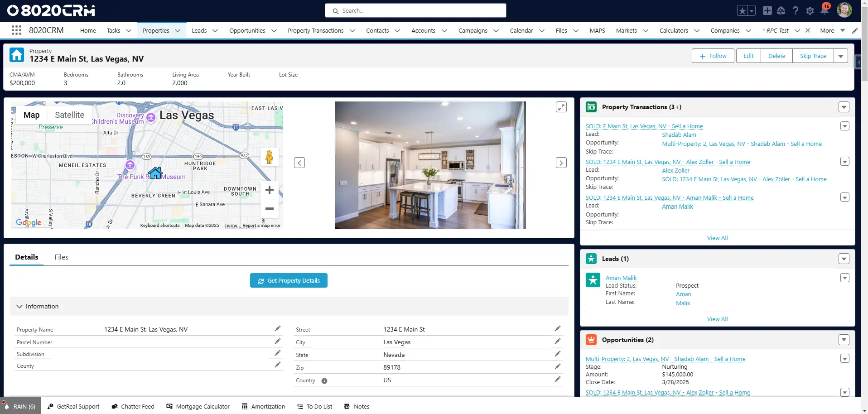This screenshot has height=414, width=868.
Task: Open the Notes utility
Action: [x=357, y=407]
